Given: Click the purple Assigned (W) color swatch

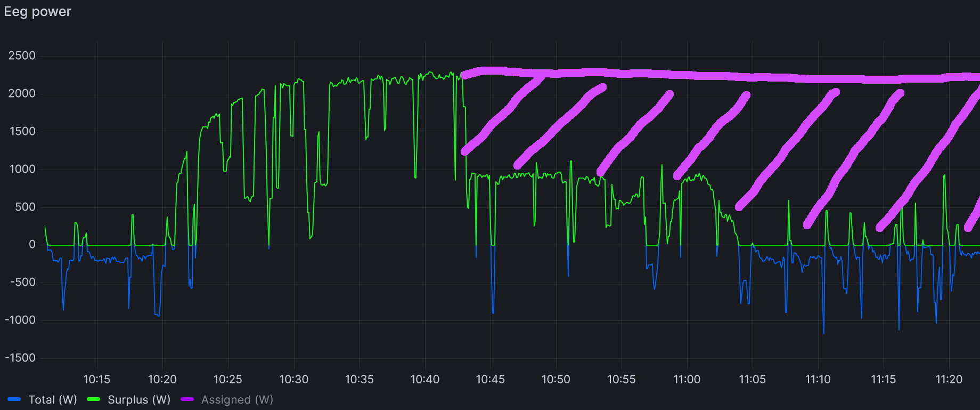Looking at the screenshot, I should pos(187,400).
